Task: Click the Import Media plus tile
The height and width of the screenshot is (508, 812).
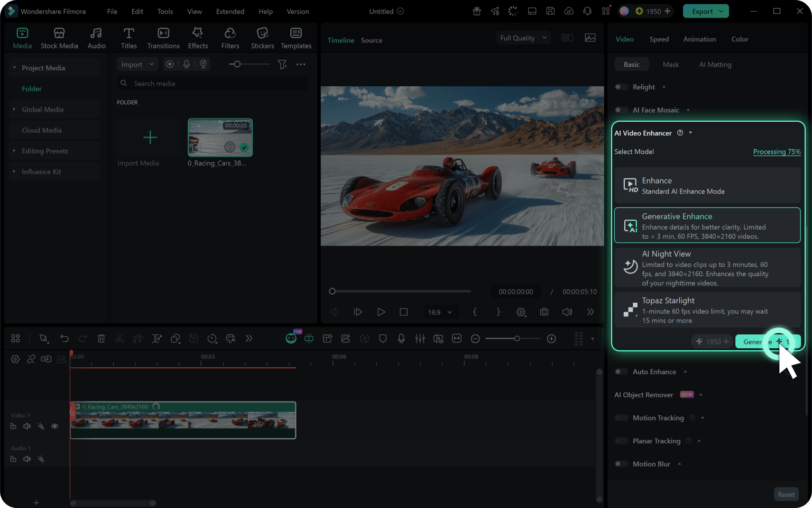Action: [x=150, y=138]
